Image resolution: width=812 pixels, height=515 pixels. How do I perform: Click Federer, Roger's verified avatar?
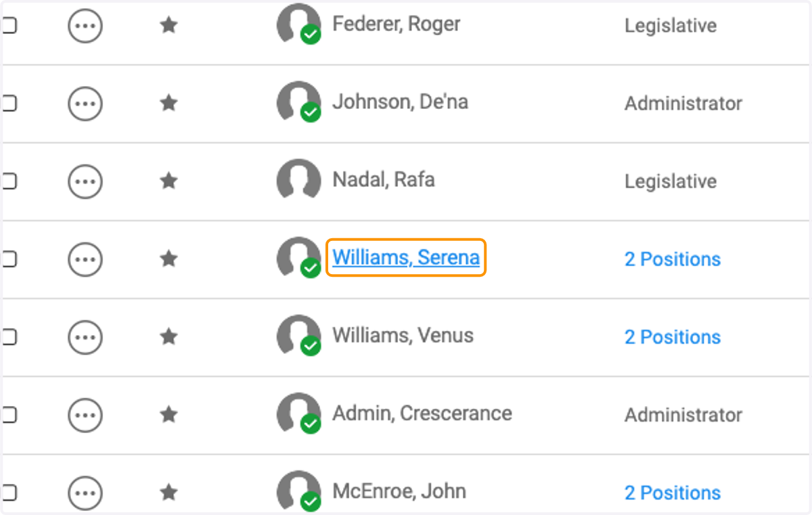pyautogui.click(x=298, y=24)
